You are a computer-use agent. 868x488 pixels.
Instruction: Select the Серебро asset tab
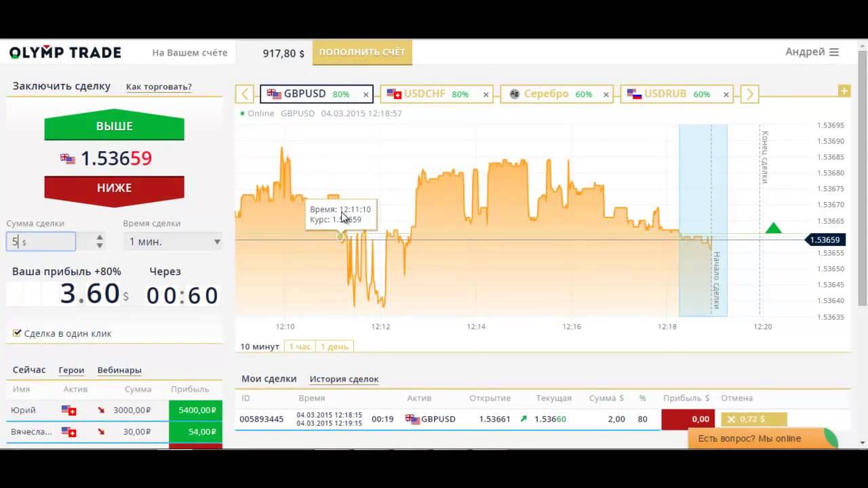557,94
